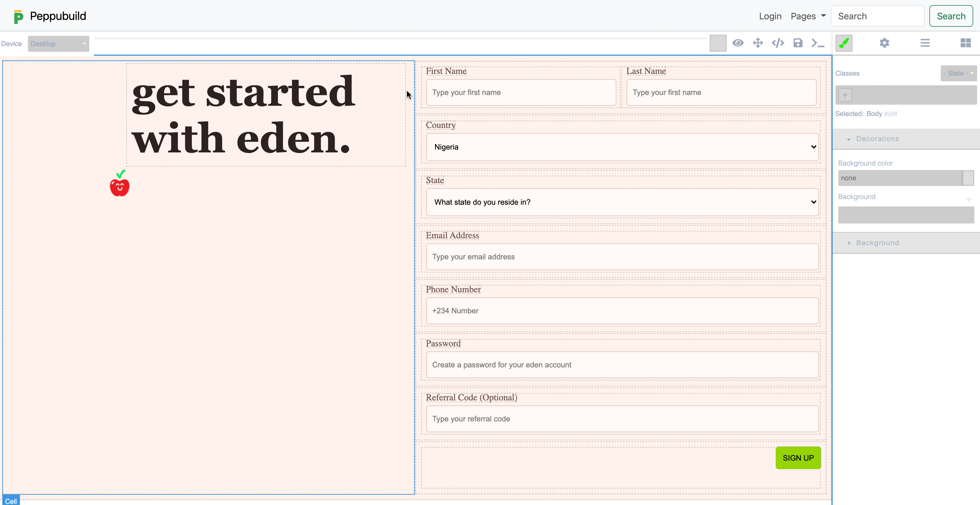Click the Peppubuild brand name
Image resolution: width=980 pixels, height=505 pixels.
click(x=58, y=16)
